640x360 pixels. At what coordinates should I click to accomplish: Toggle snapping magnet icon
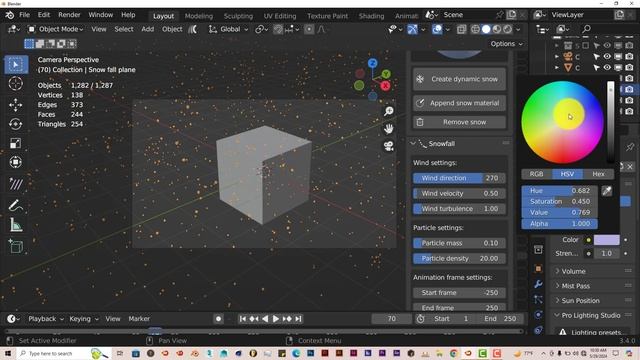click(278, 29)
